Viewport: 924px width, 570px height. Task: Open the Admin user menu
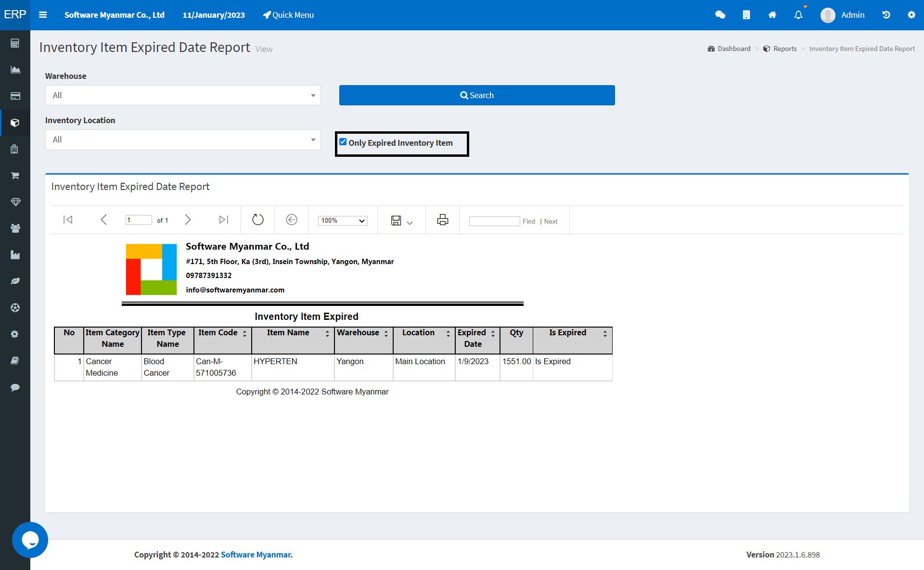[843, 15]
